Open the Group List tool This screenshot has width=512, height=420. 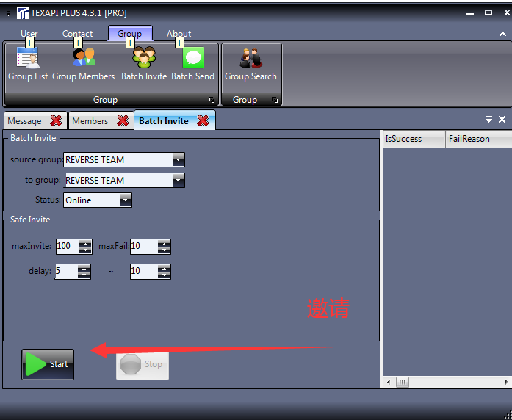[x=28, y=63]
